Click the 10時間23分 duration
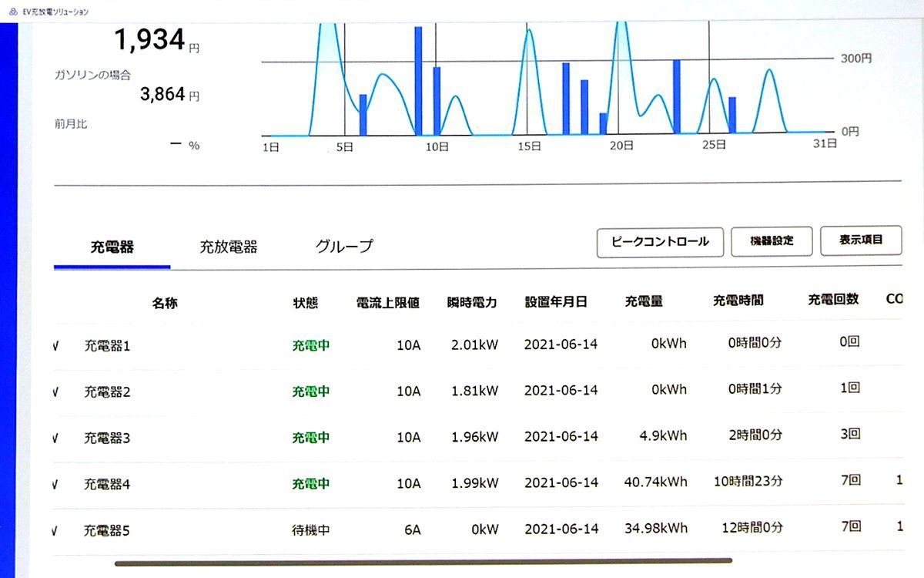 pos(748,481)
